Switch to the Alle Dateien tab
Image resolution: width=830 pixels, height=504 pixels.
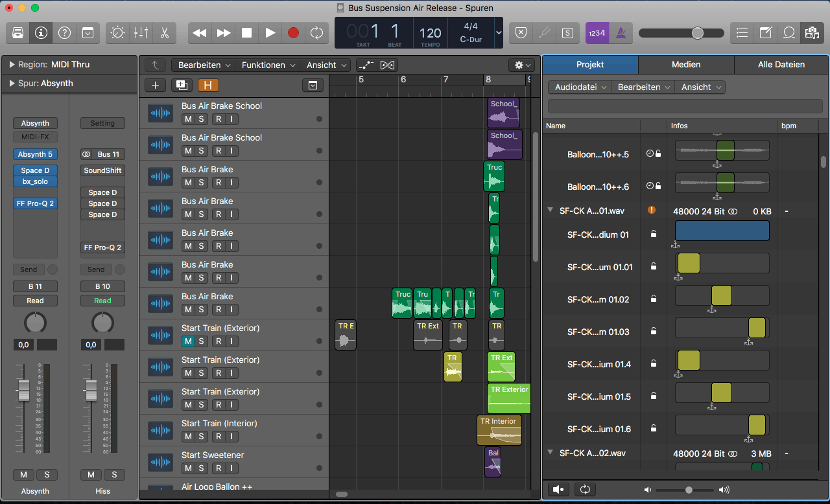pos(781,65)
